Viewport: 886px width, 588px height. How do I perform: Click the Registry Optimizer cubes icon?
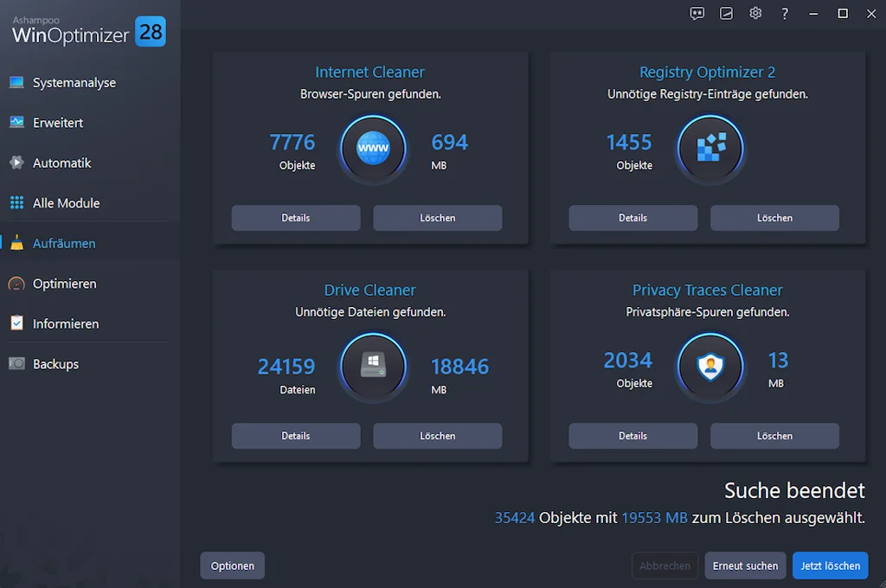710,150
